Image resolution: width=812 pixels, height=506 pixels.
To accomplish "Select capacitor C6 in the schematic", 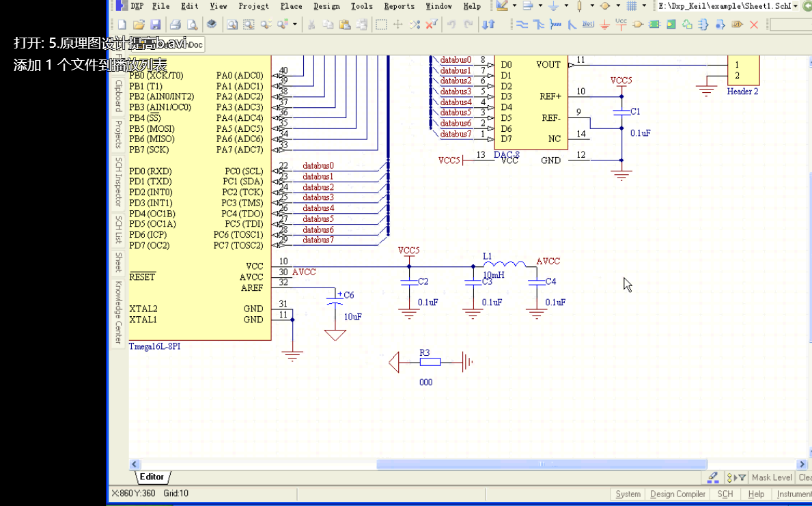I will [x=335, y=300].
